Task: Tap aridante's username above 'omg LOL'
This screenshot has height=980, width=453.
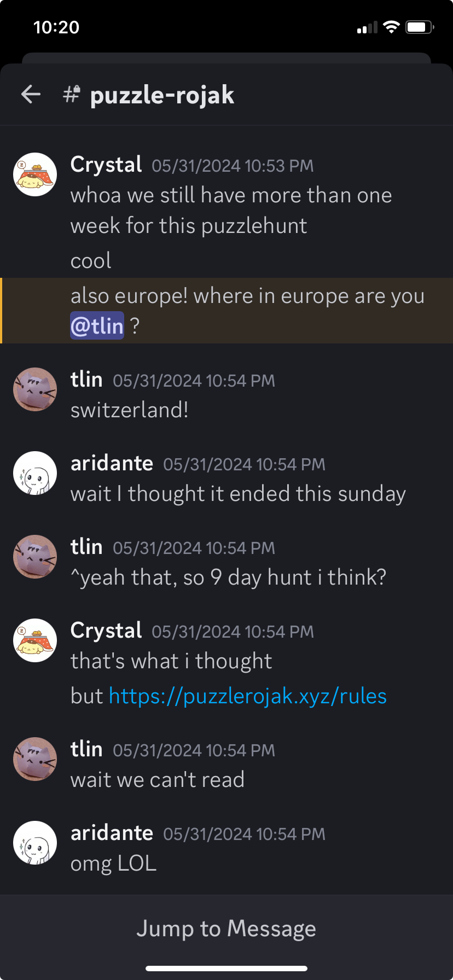Action: click(112, 832)
